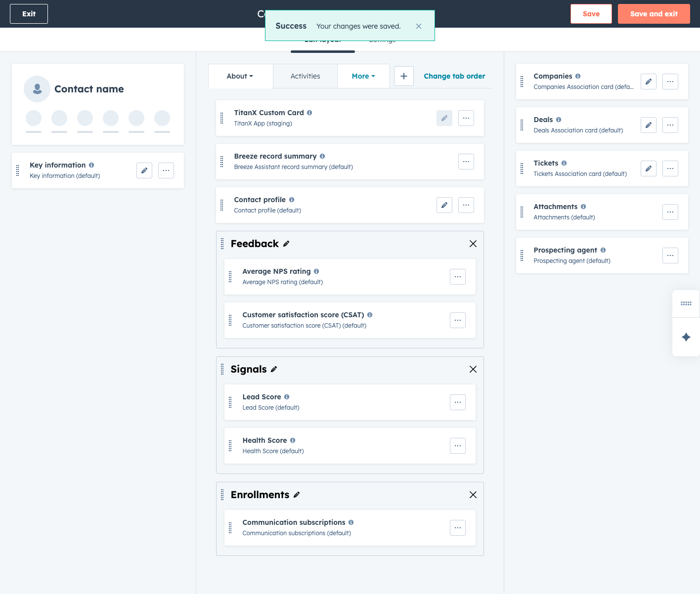This screenshot has width=700, height=594.
Task: Open more options for Key information card
Action: [x=166, y=170]
